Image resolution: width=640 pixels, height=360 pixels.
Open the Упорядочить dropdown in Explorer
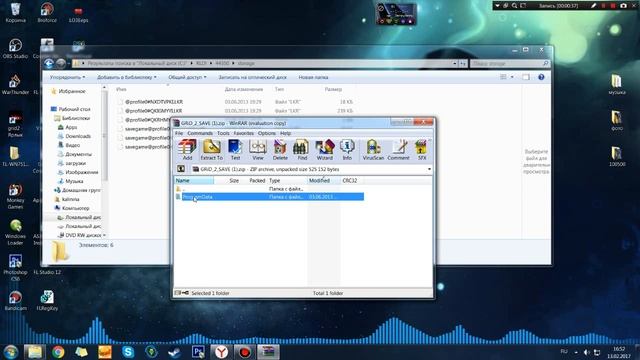pyautogui.click(x=67, y=77)
